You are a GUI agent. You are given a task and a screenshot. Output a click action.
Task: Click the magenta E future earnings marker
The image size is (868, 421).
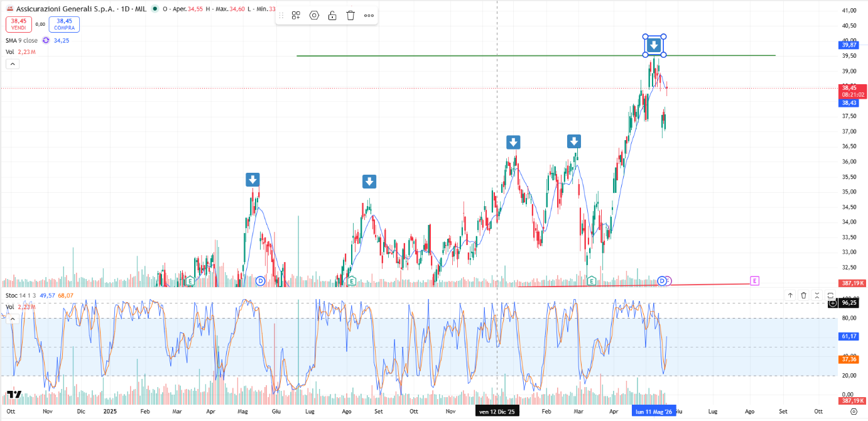(755, 281)
